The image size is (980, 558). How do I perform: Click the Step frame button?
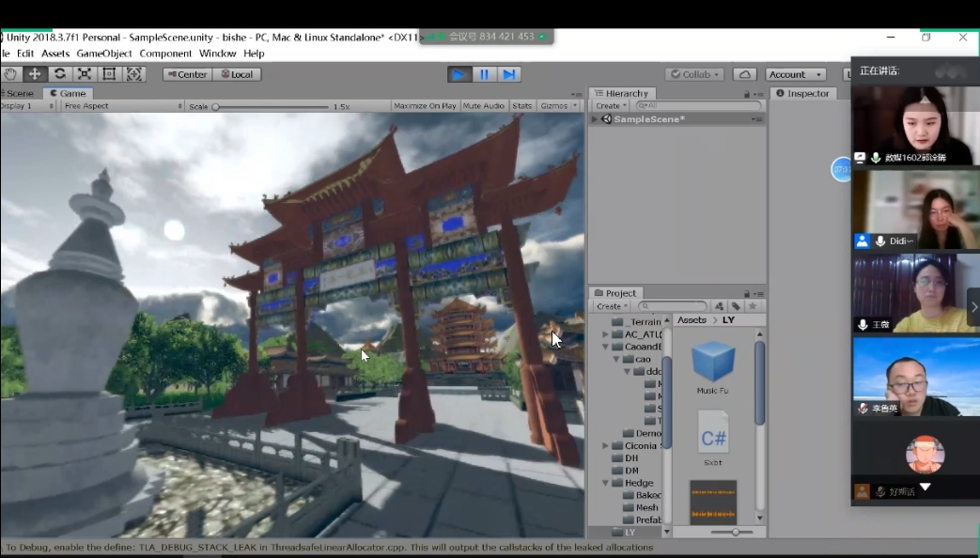tap(509, 74)
